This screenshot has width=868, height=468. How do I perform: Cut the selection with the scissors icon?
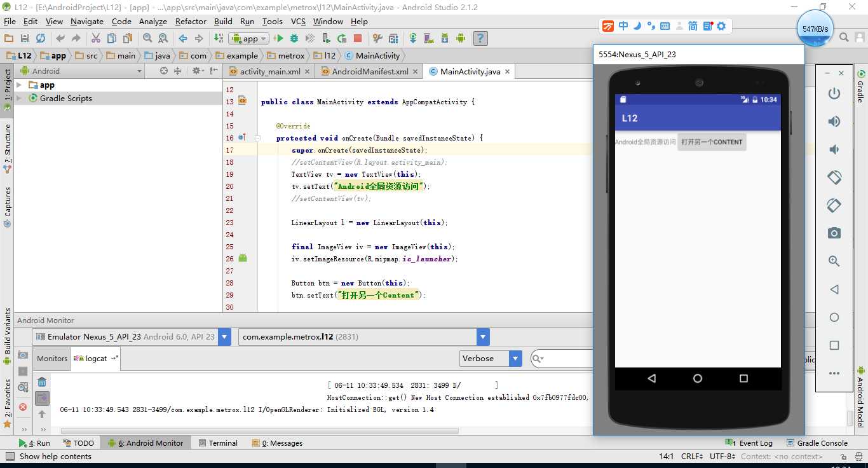pos(96,38)
